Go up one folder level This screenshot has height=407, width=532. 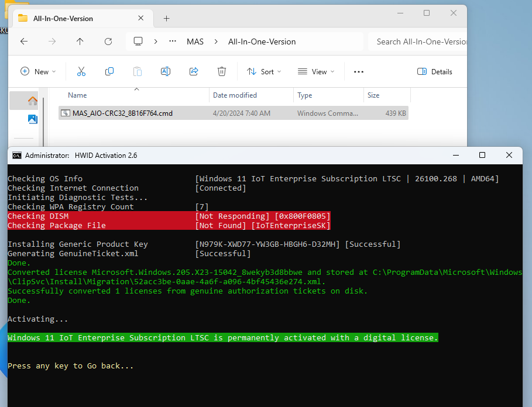(x=80, y=42)
